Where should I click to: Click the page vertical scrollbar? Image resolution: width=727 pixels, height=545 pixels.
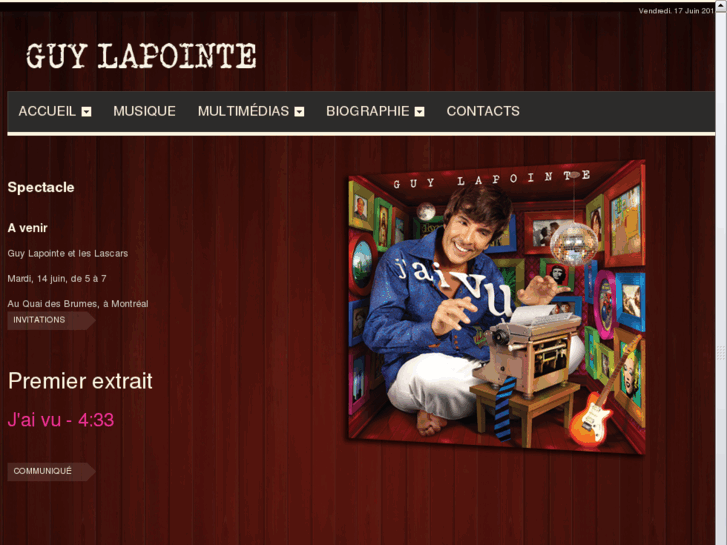(x=721, y=274)
